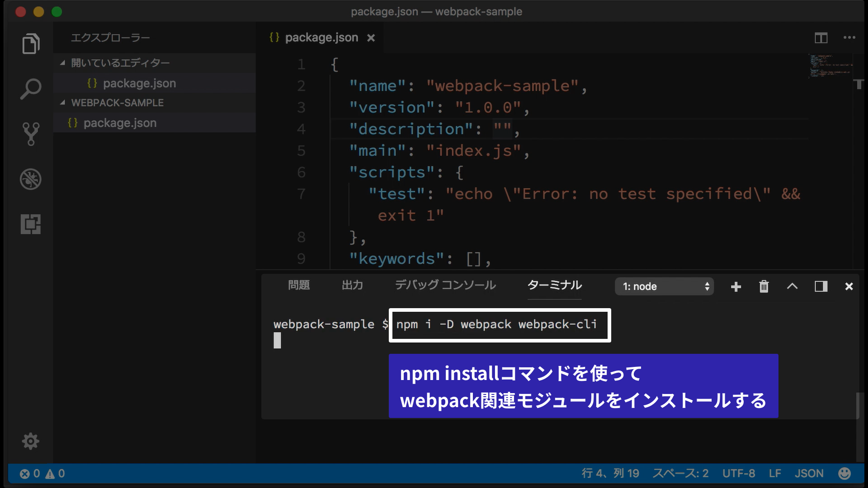Switch to the デバッグ コンソール tab

click(445, 285)
